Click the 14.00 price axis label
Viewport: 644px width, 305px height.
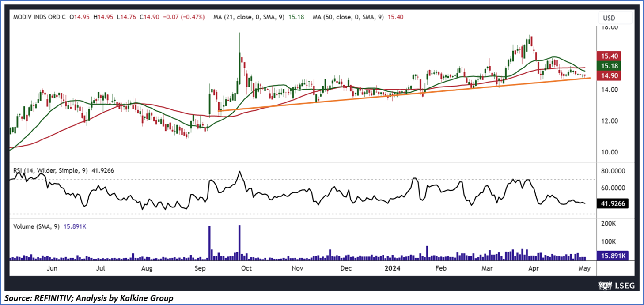(x=610, y=90)
